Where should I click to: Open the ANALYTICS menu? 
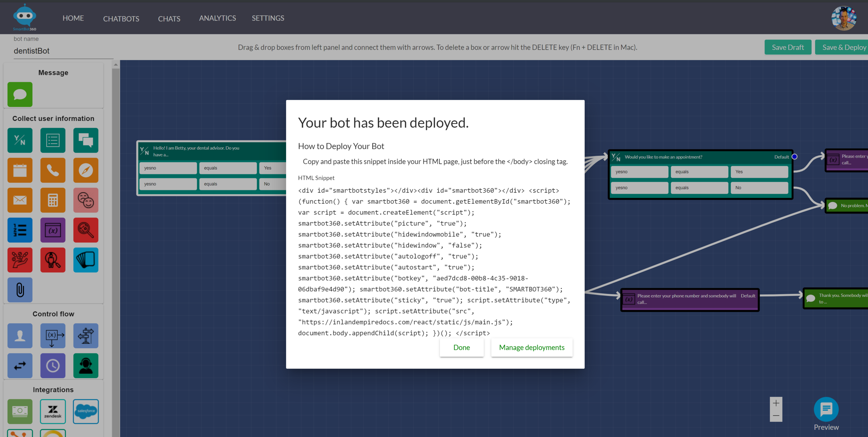(217, 18)
